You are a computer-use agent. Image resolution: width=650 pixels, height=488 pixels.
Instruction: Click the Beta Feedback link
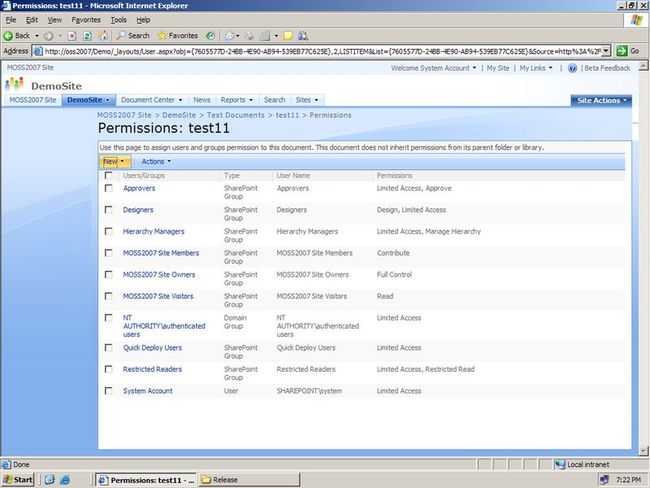[x=607, y=68]
